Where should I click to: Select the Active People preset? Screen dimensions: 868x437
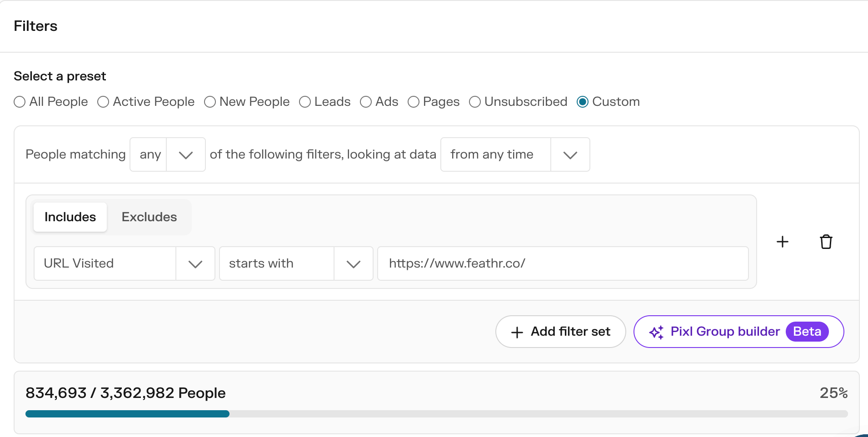(x=103, y=102)
